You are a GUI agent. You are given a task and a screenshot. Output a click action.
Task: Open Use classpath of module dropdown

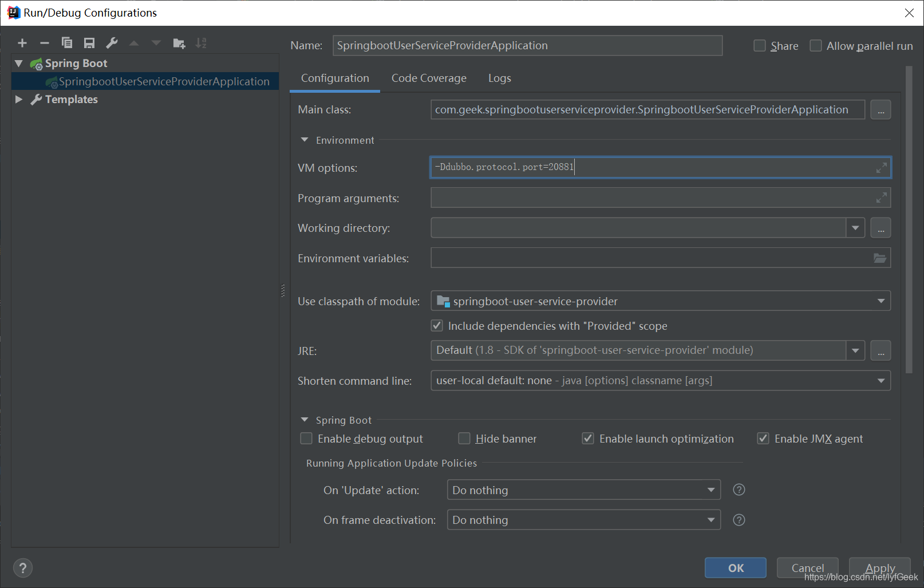point(881,301)
